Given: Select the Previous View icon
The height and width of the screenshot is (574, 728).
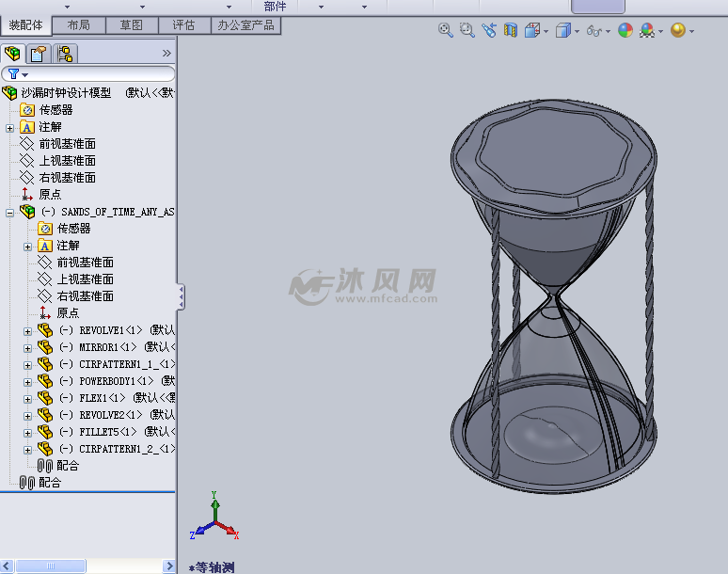Looking at the screenshot, I should (x=489, y=30).
